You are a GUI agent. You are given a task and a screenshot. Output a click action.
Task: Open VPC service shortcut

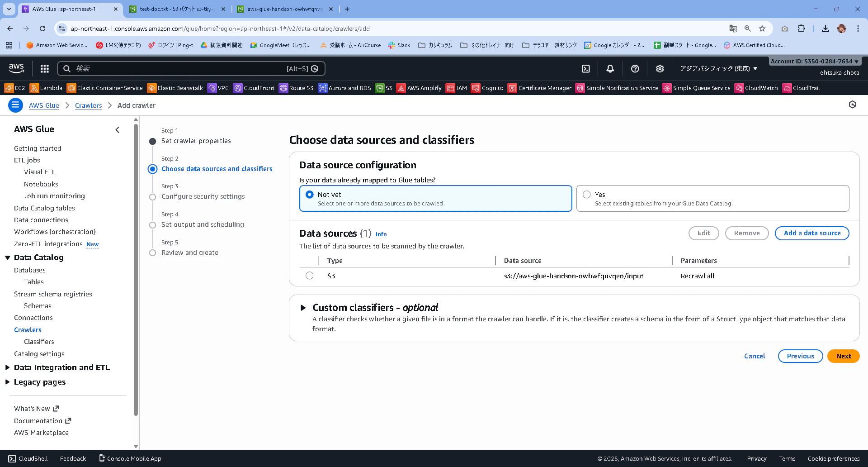(218, 88)
